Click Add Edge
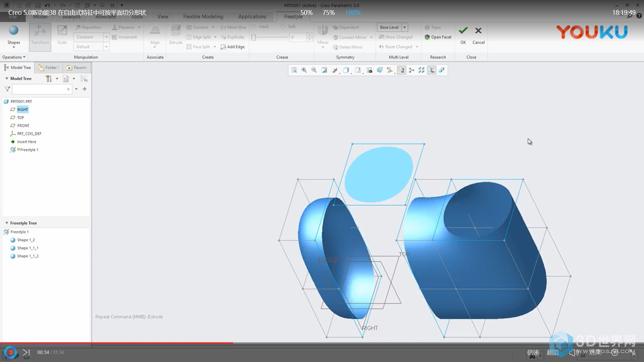644x362 pixels. pyautogui.click(x=232, y=47)
